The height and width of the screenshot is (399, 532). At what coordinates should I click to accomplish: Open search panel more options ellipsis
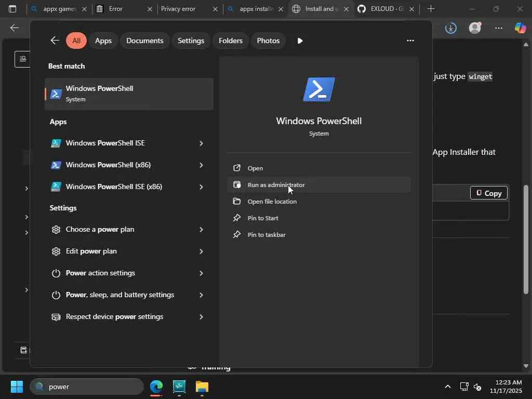pos(410,41)
